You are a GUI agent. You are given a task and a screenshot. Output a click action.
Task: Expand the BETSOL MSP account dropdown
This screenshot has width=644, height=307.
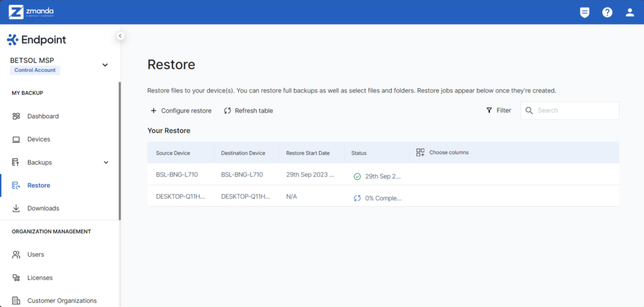(x=105, y=65)
